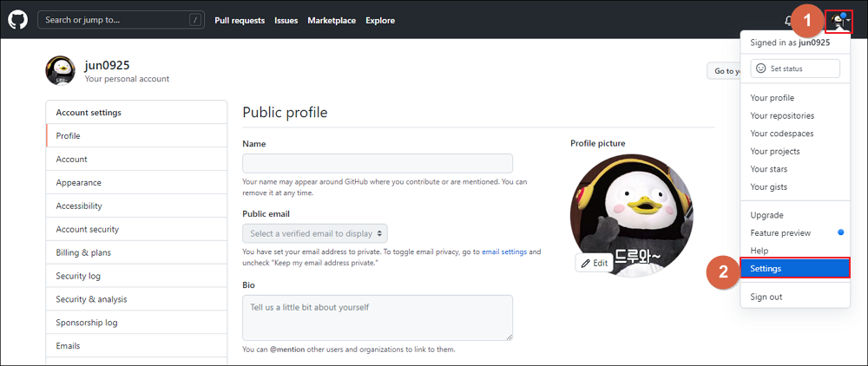Open Account security in settings sidebar
This screenshot has width=868, height=366.
(x=136, y=229)
